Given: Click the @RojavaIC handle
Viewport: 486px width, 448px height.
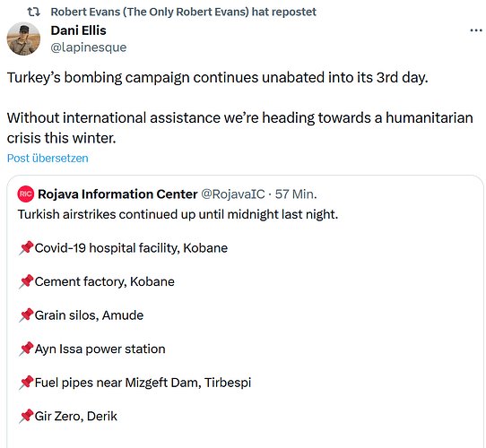Looking at the screenshot, I should 233,194.
